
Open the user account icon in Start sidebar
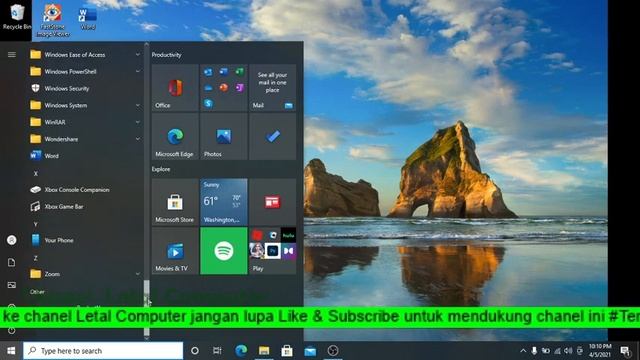pyautogui.click(x=12, y=240)
